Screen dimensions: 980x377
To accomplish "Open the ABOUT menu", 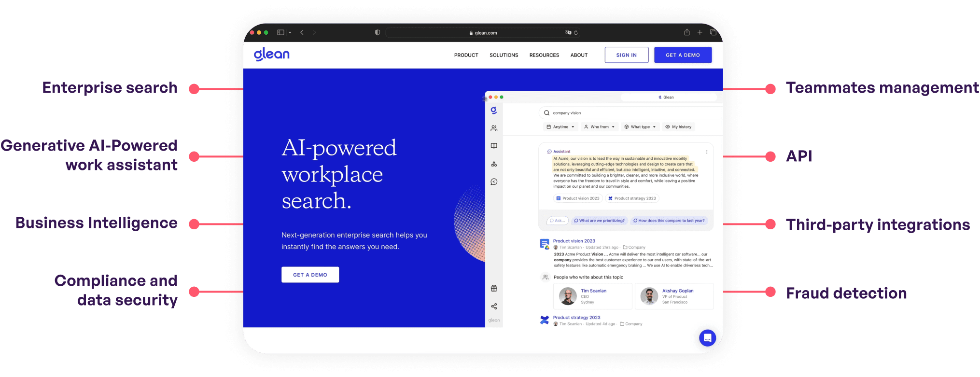I will coord(579,55).
